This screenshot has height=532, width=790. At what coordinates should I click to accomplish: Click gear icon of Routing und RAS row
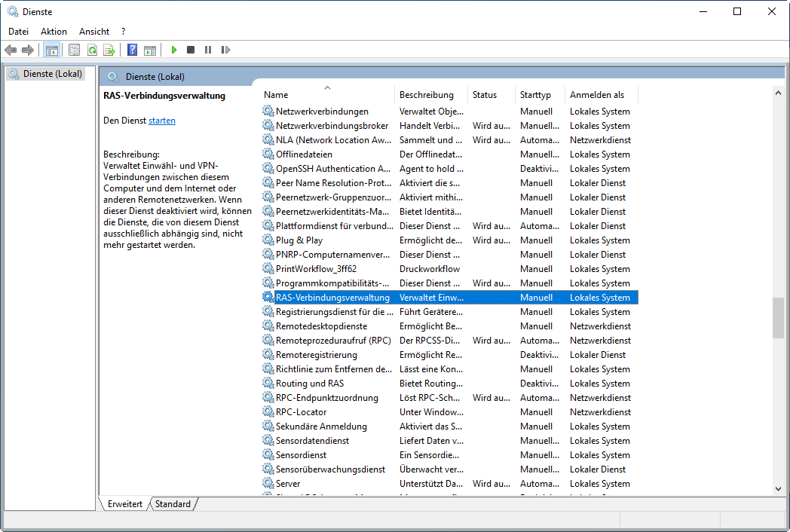click(268, 382)
